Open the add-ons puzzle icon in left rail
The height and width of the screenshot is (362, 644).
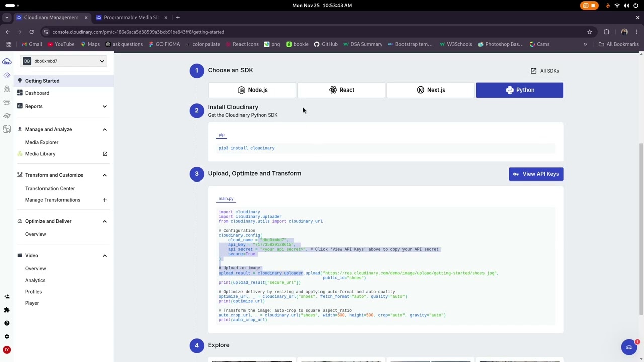(7, 310)
